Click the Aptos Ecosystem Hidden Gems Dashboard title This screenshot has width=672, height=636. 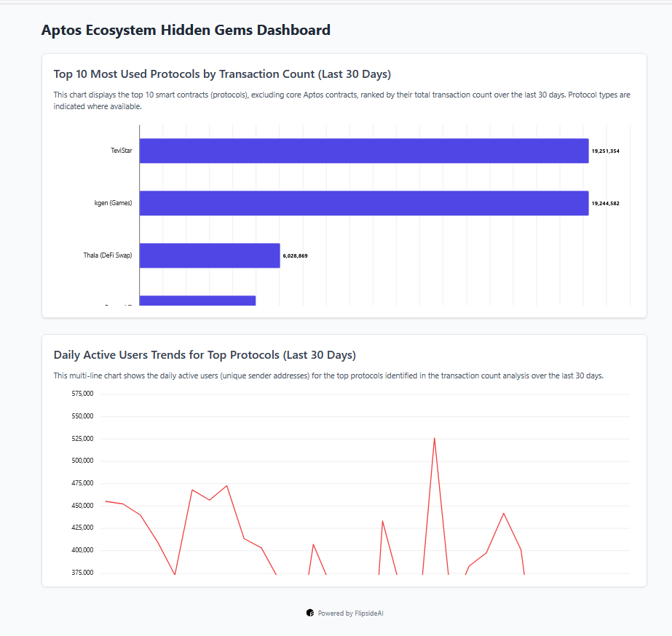click(x=186, y=31)
